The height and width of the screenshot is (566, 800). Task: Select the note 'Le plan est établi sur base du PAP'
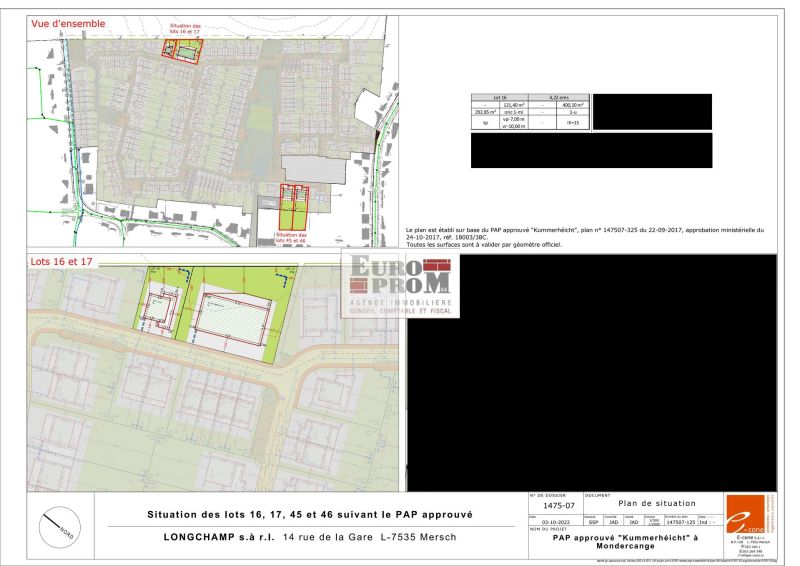click(585, 233)
